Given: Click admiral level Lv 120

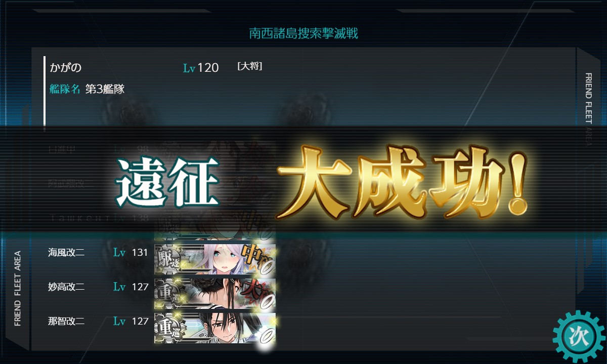Looking at the screenshot, I should (201, 68).
